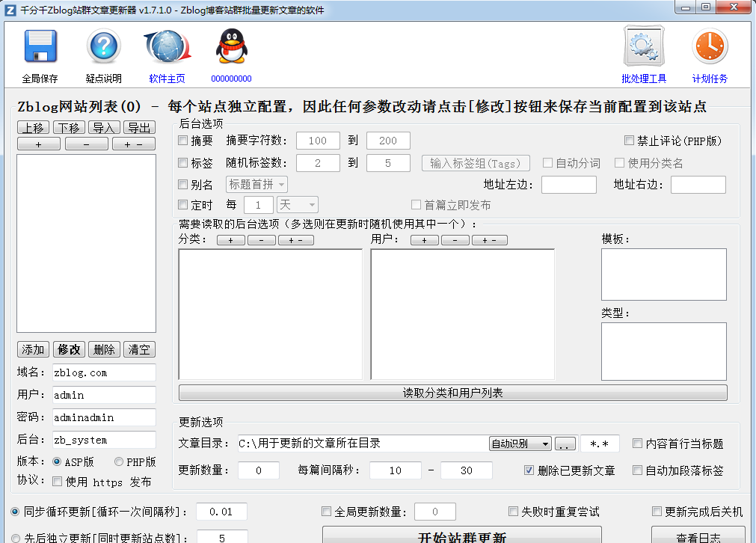Open the 软件主页 globe icon
Screen dimensions: 756x543
click(168, 46)
